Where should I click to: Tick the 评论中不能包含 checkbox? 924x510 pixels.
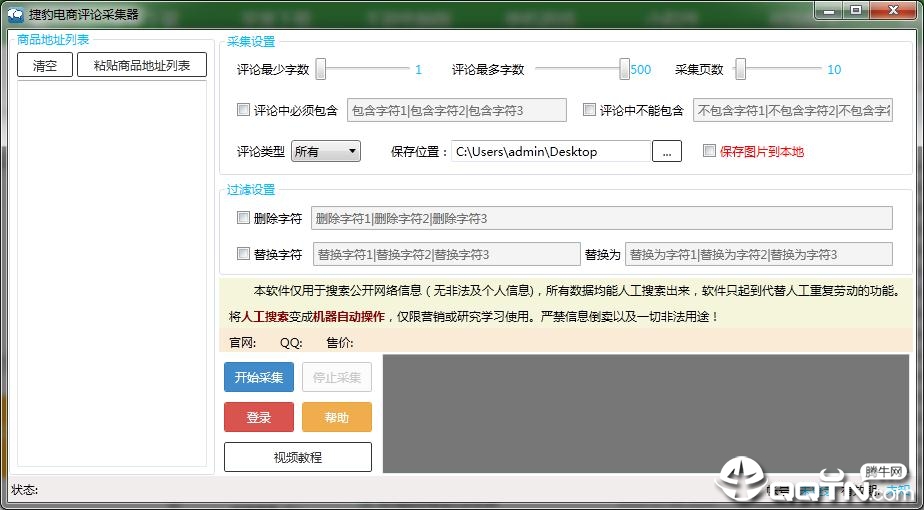point(589,110)
